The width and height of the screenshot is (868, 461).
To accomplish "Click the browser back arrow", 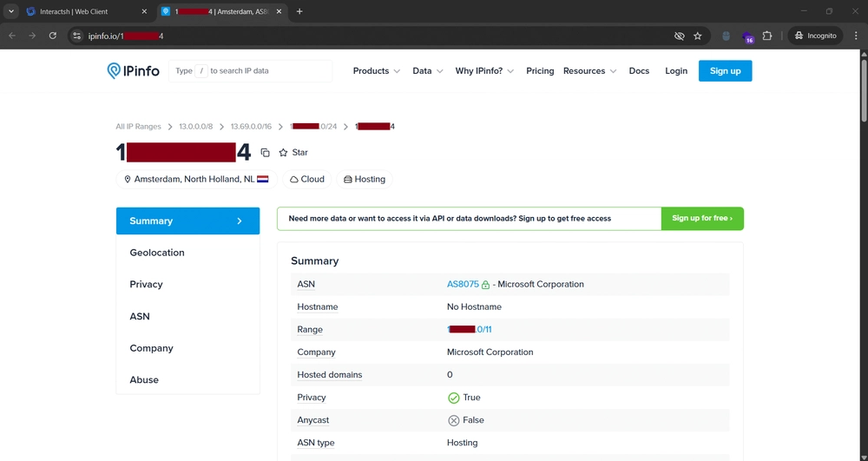I will 12,36.
